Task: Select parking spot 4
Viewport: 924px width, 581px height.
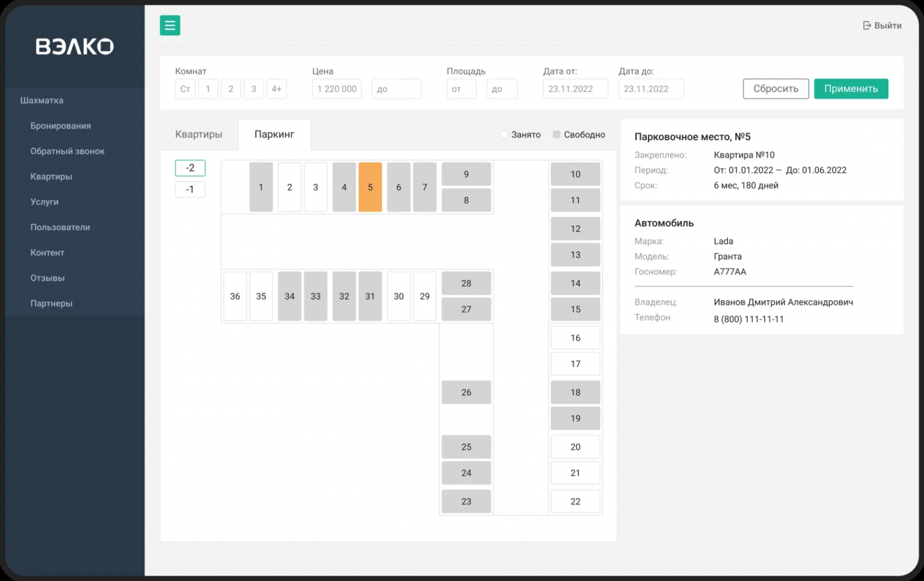Action: (344, 187)
